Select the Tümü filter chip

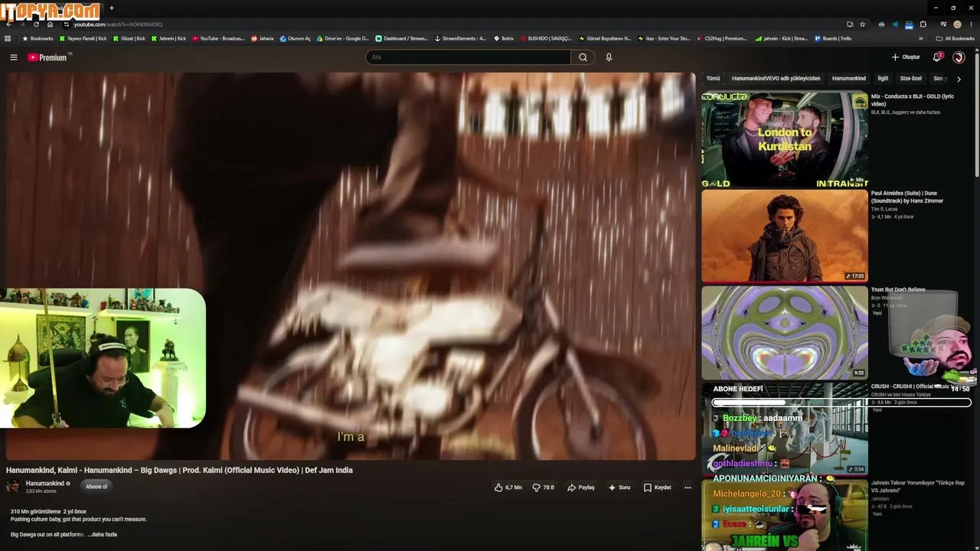(x=713, y=78)
